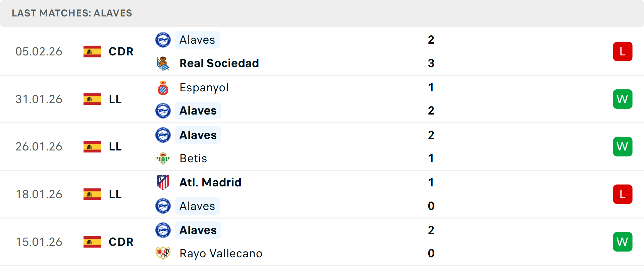Select the Spain flag for the 31.01.26 match
This screenshot has width=644, height=266.
pos(92,99)
